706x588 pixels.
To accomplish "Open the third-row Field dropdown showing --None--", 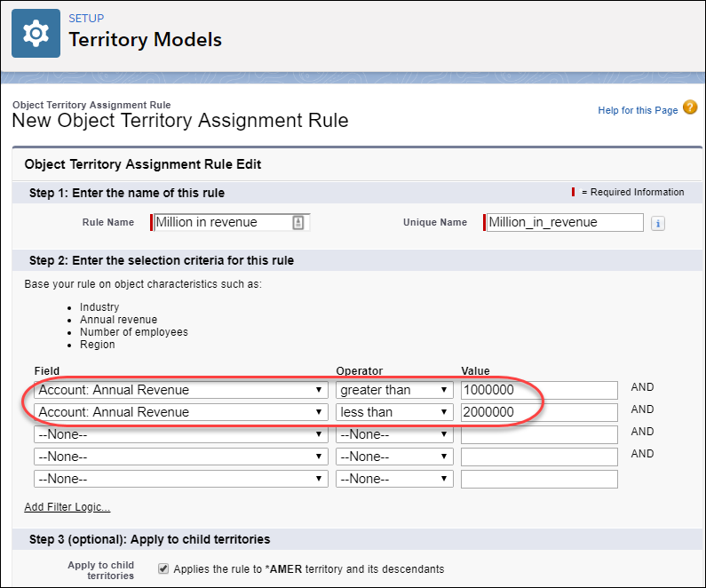I will click(x=181, y=434).
